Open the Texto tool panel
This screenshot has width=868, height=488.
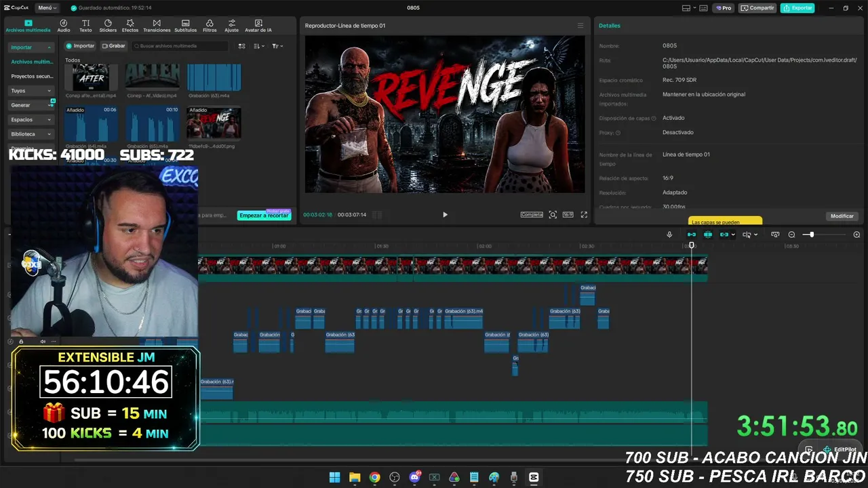(85, 26)
